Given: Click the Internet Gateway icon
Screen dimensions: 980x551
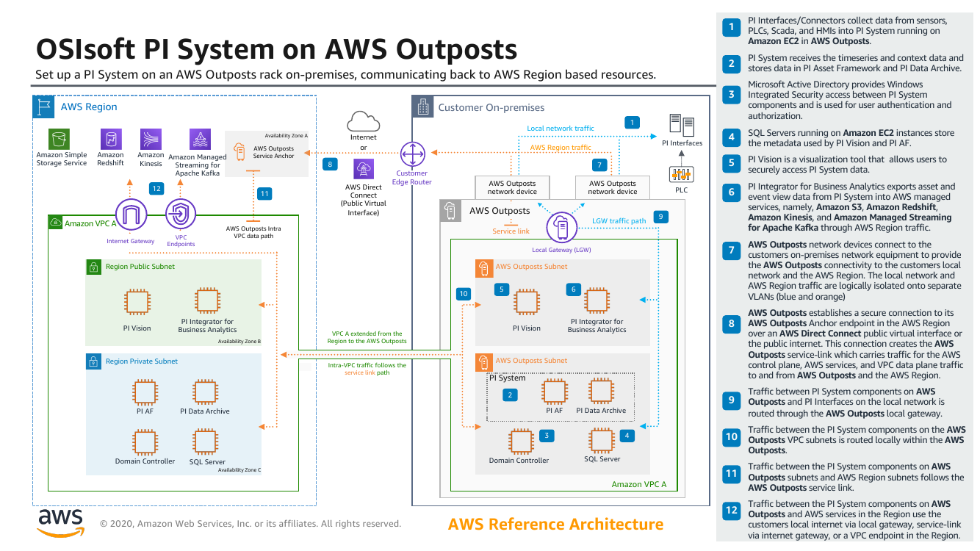Looking at the screenshot, I should coord(131,215).
